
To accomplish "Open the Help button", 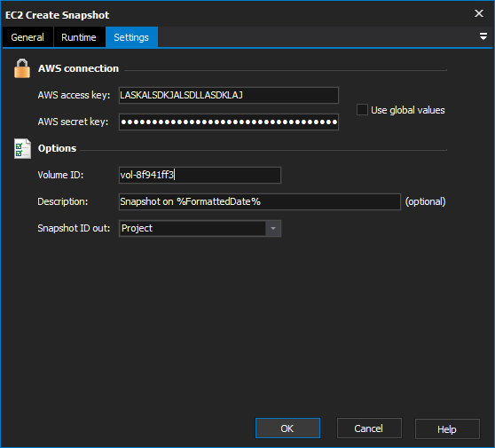I will coord(447,428).
